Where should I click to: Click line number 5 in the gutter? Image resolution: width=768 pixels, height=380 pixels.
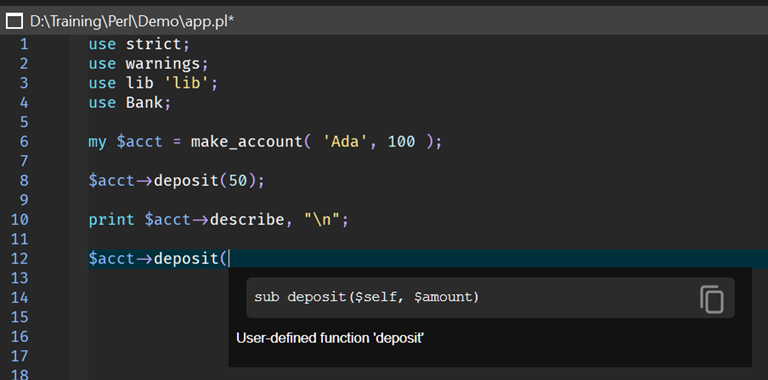24,122
